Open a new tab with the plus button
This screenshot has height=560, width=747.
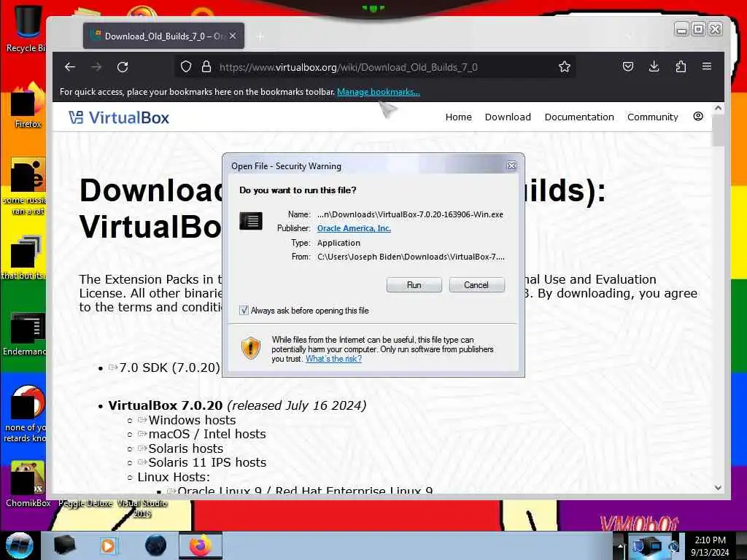pyautogui.click(x=260, y=36)
